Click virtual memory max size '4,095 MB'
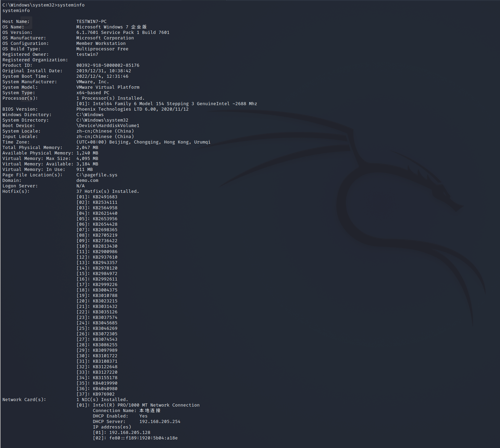The width and height of the screenshot is (500, 448). coord(87,159)
